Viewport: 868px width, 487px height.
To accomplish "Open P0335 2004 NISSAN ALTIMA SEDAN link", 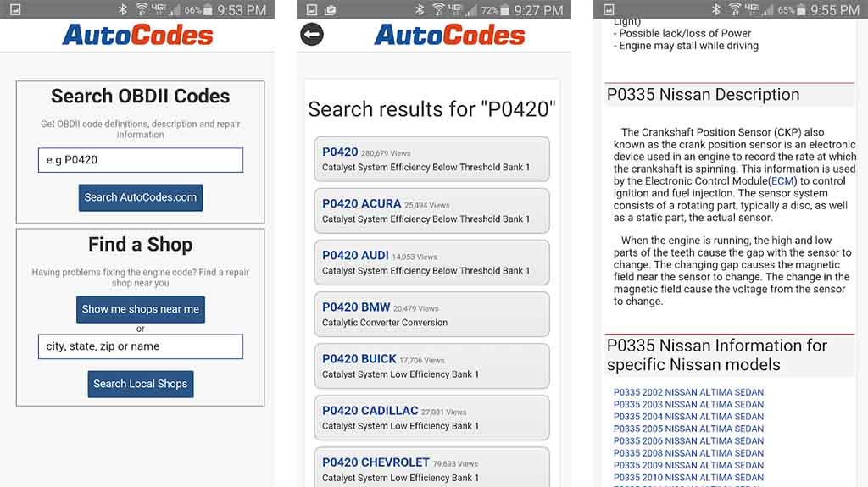I will [688, 417].
